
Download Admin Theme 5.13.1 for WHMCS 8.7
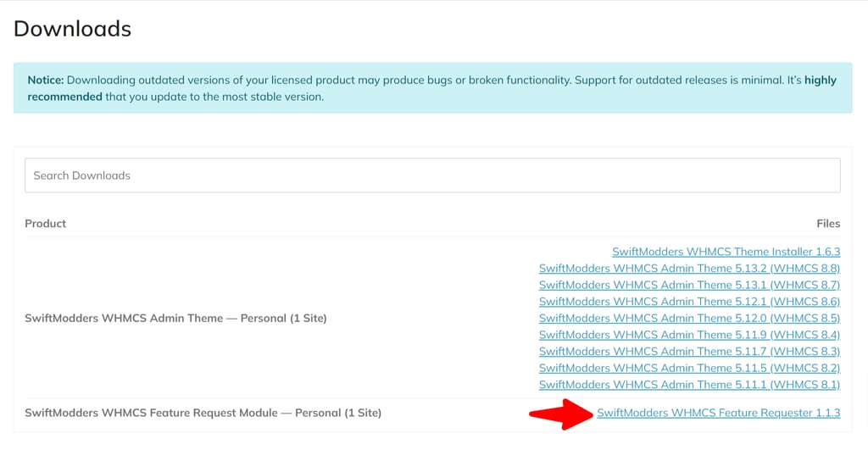[689, 285]
